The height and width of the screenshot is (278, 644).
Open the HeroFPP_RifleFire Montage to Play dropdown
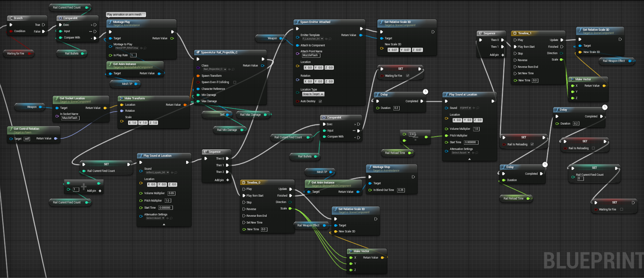(126, 48)
